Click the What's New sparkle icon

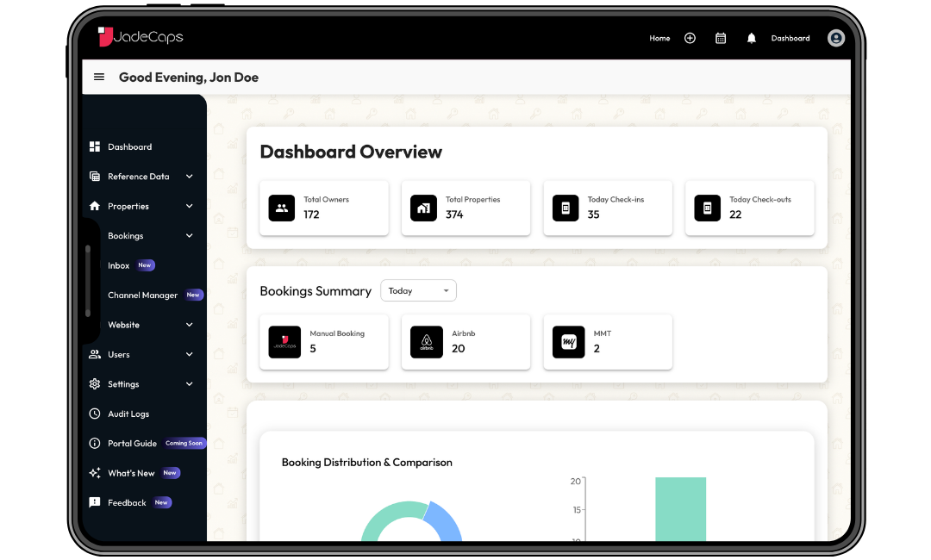click(95, 473)
